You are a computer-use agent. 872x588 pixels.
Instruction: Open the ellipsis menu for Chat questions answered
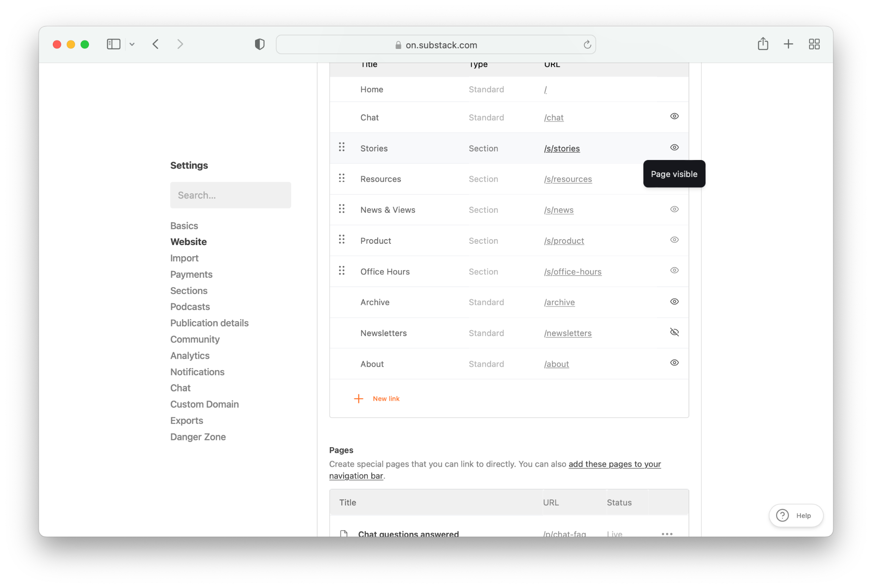pos(667,533)
